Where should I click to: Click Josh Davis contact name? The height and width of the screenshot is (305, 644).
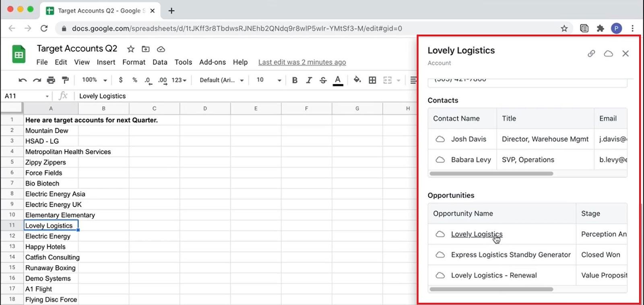coord(469,139)
